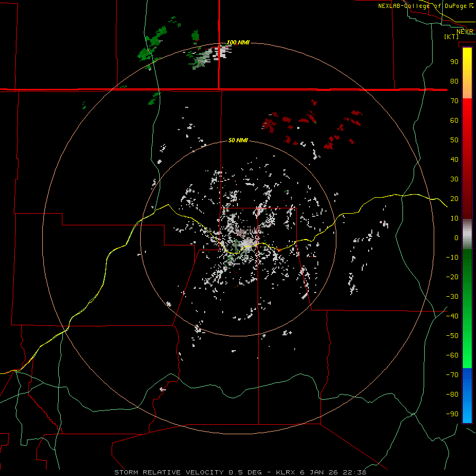Click the "KLRX" station identifier
This screenshot has width=476, height=476.
tap(286, 472)
